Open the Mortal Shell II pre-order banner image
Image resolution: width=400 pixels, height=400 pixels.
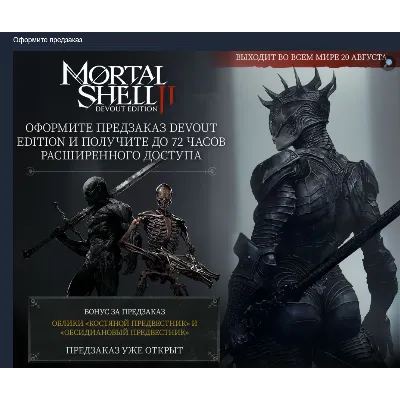206,209
